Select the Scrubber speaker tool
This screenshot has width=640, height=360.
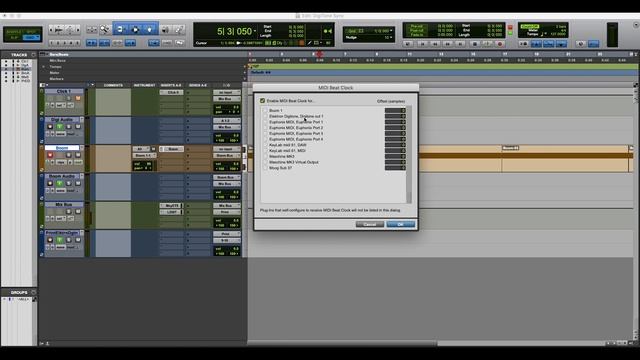click(x=165, y=29)
